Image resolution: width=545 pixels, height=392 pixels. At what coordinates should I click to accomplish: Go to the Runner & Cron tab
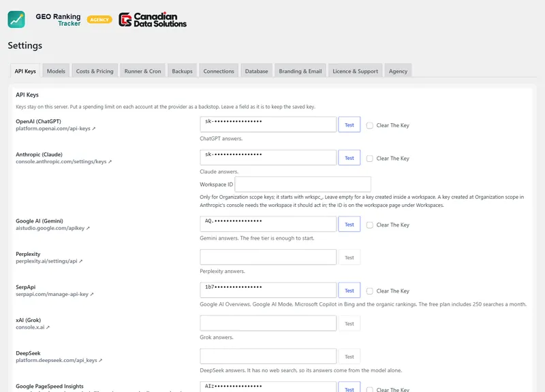142,71
